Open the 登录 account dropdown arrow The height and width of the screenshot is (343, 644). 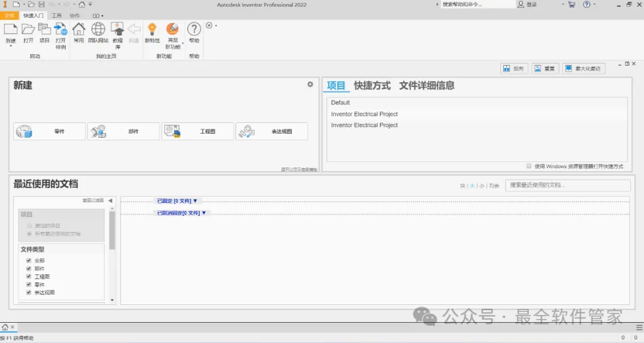(x=563, y=5)
